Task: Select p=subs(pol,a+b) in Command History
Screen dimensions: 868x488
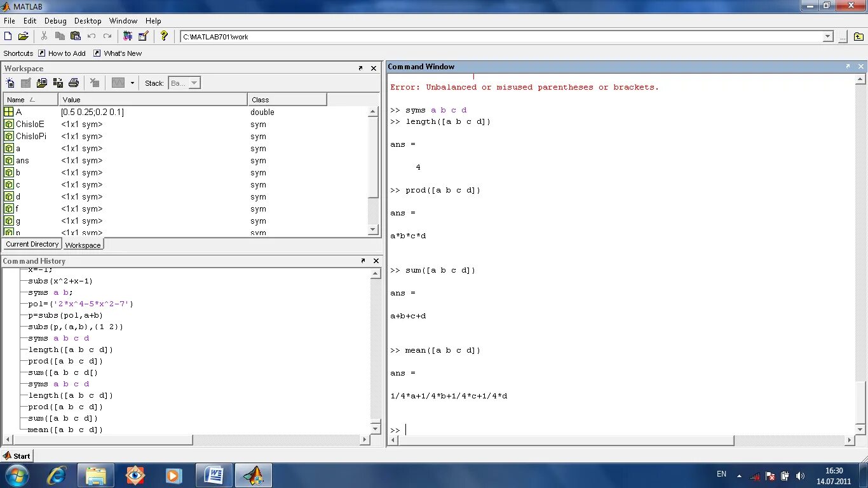Action: click(65, 315)
